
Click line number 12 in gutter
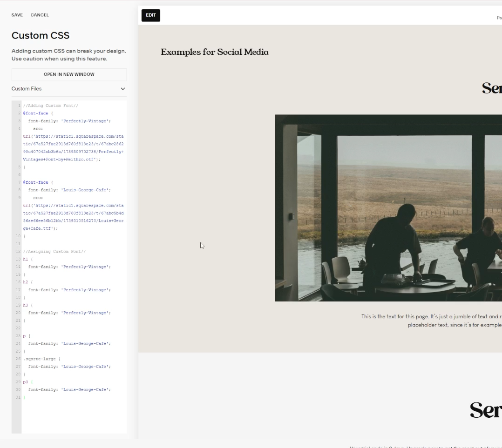coord(18,251)
